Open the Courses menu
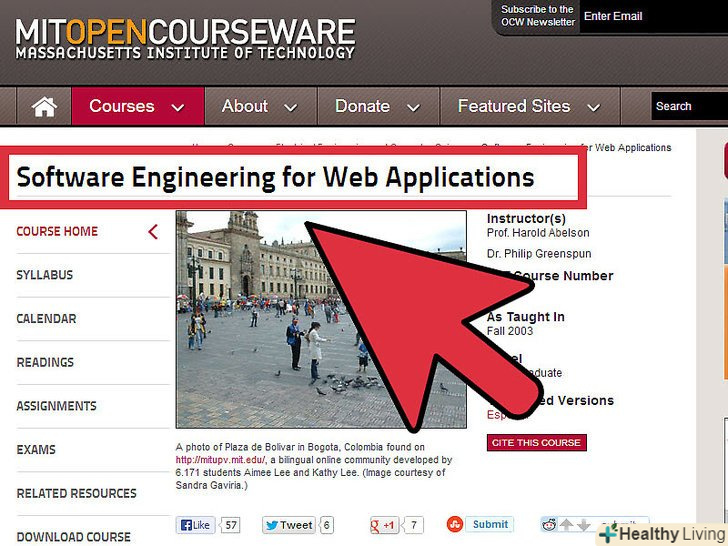The image size is (728, 546). pyautogui.click(x=138, y=106)
